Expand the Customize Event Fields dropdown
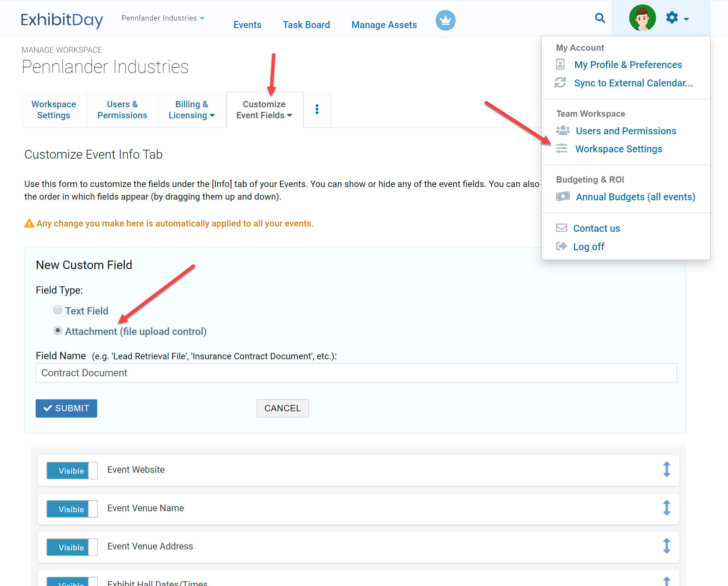The image size is (728, 586). coord(264,110)
